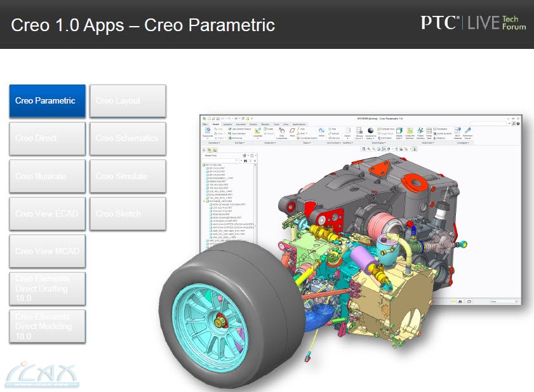Screen dimensions: 534x392
Task: Click the Pattern icon in the ribbon
Action: (347, 130)
